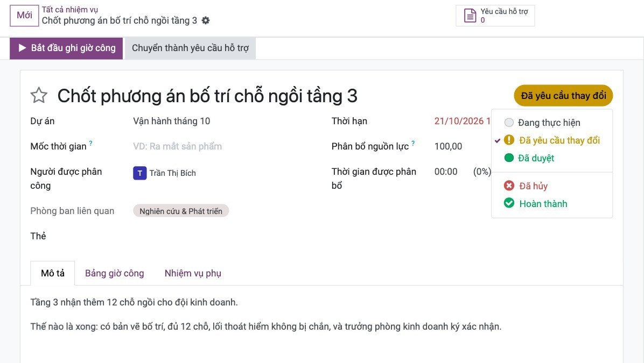
Task: Click the document icon of Yêu cầu hỗ trợ
Action: click(x=470, y=16)
